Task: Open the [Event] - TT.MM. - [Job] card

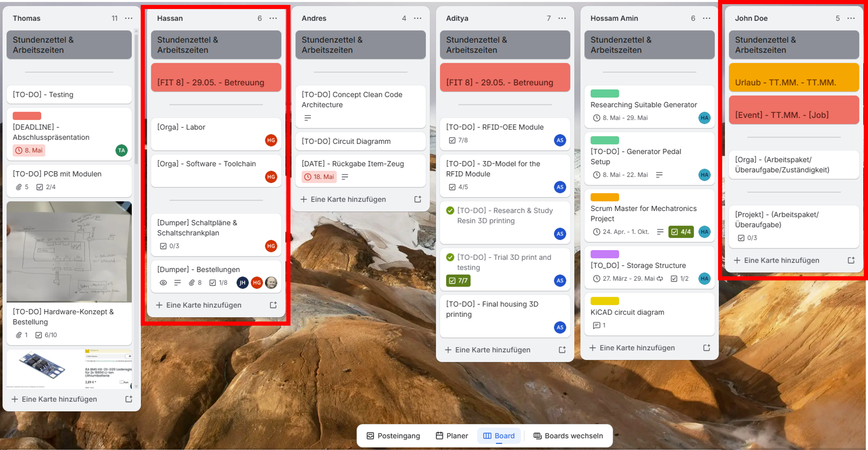Action: tap(794, 110)
